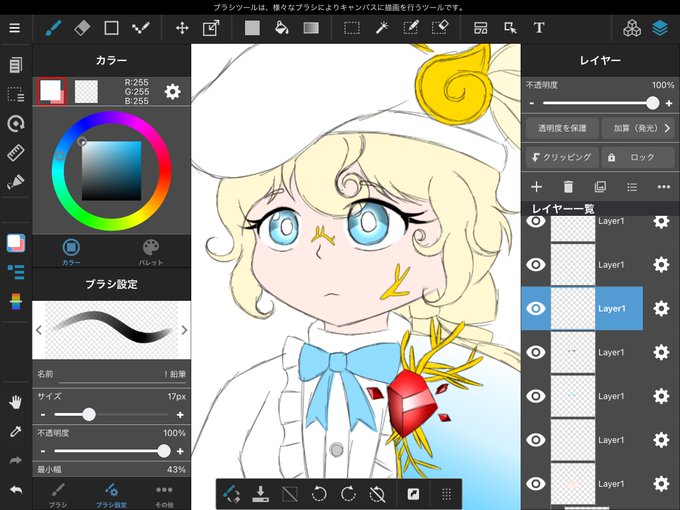Select the transparent color swatch
The height and width of the screenshot is (510, 680).
pyautogui.click(x=86, y=92)
